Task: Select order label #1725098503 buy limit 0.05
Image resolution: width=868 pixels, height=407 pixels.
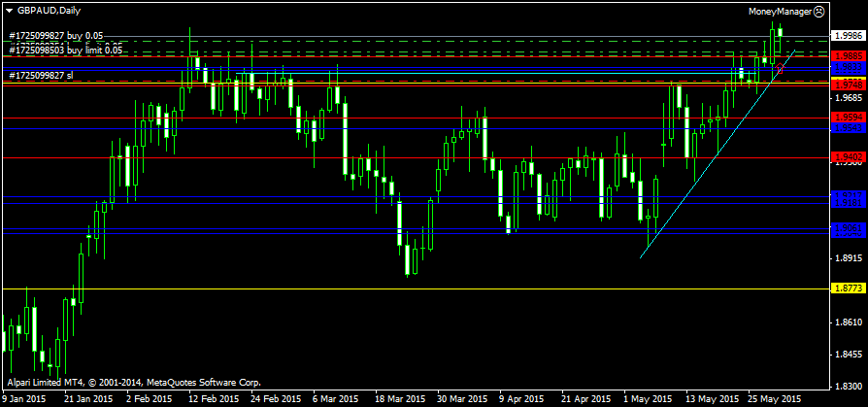Action: coord(65,50)
